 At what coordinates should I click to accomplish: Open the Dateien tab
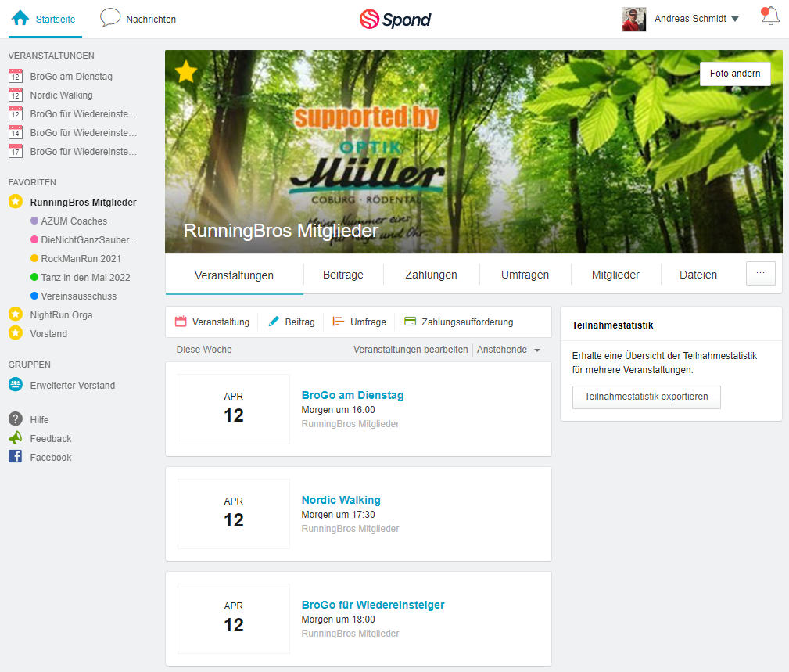[x=698, y=275]
